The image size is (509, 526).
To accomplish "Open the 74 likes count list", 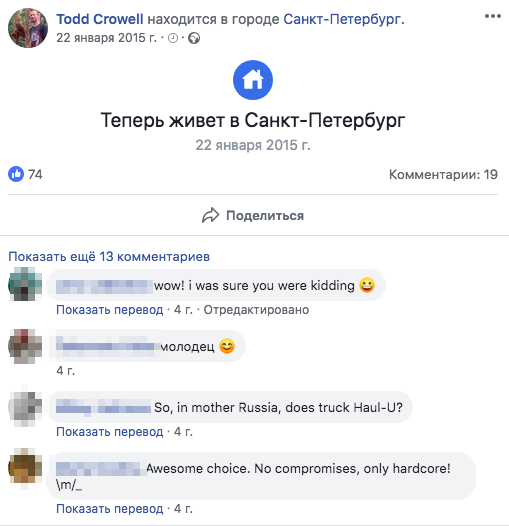I will 35,174.
